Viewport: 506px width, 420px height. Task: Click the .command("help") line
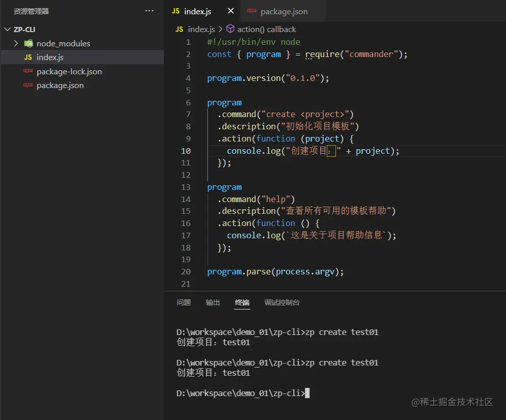(256, 199)
